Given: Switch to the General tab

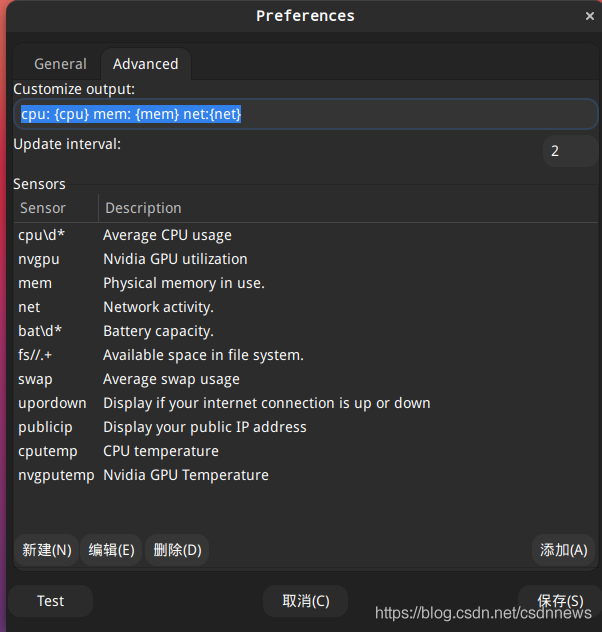Looking at the screenshot, I should coord(60,64).
